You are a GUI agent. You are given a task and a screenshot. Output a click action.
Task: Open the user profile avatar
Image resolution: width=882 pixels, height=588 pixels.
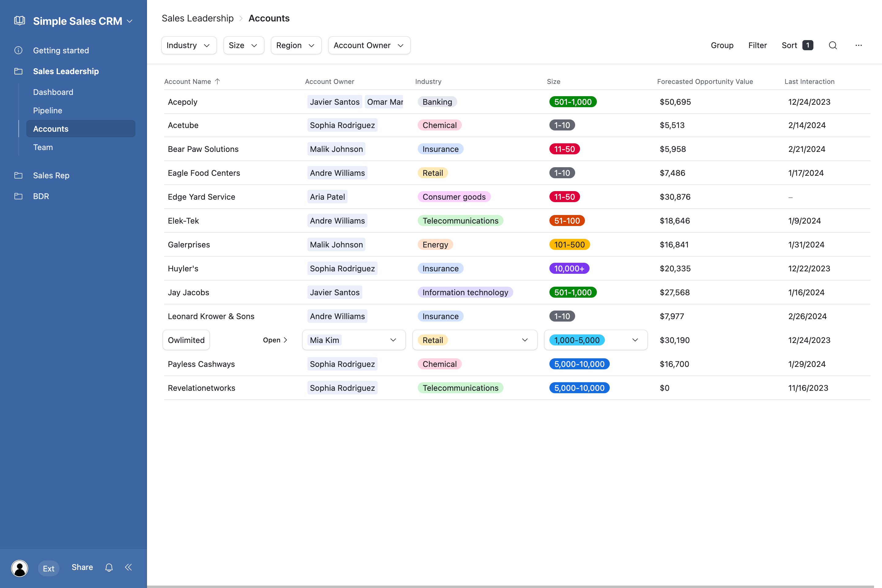click(x=20, y=568)
